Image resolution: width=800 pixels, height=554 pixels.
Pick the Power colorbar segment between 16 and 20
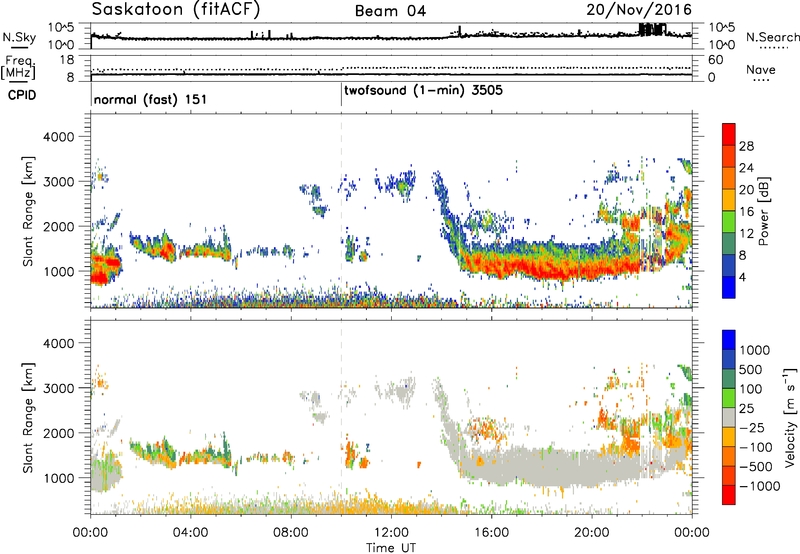click(729, 200)
